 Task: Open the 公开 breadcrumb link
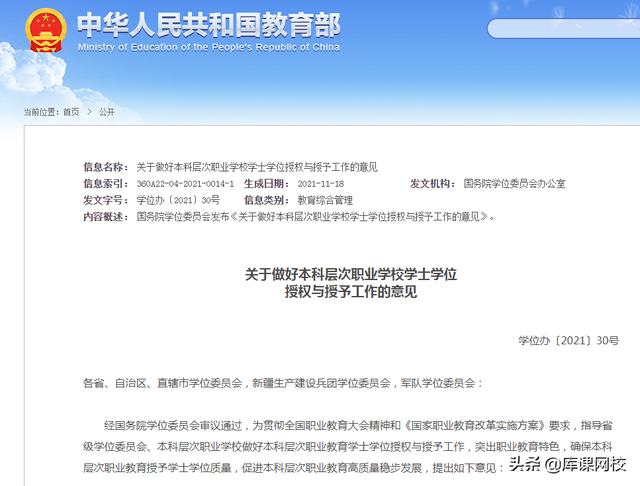(x=107, y=112)
